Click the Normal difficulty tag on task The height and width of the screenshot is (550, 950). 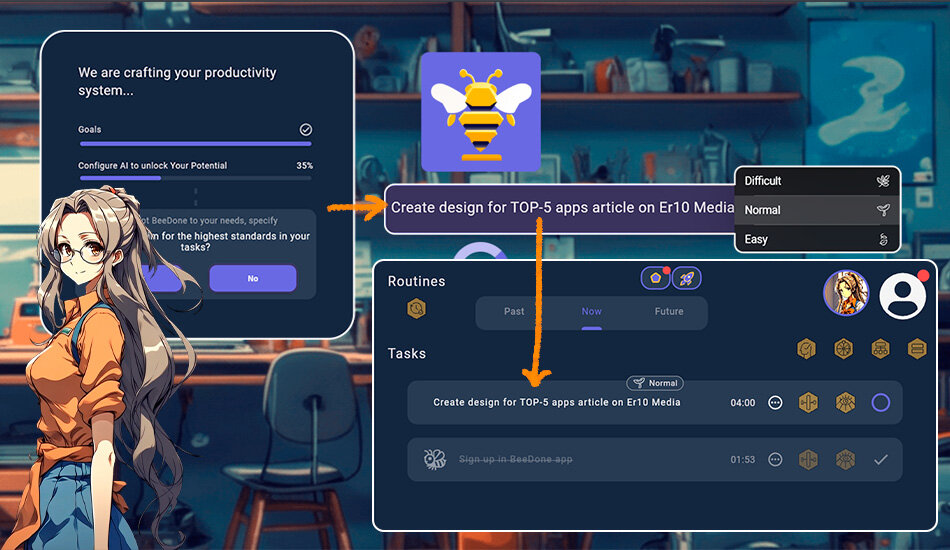coord(655,383)
